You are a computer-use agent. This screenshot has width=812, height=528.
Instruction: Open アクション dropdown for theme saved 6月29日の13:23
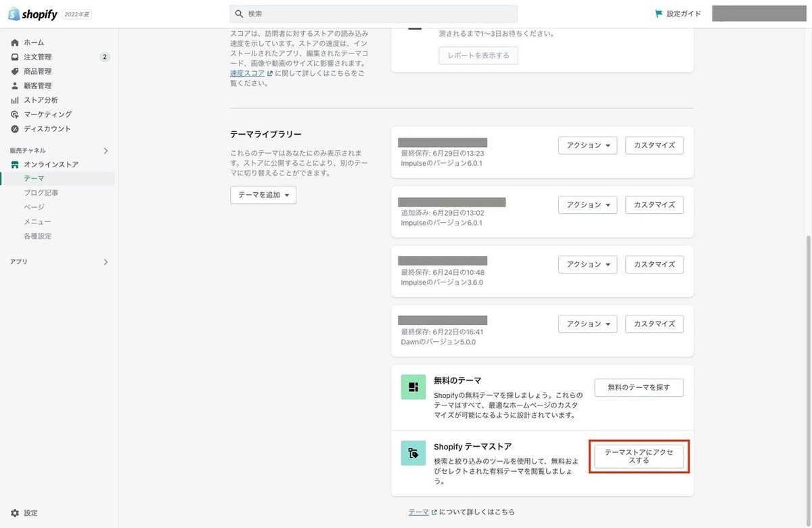pos(587,146)
